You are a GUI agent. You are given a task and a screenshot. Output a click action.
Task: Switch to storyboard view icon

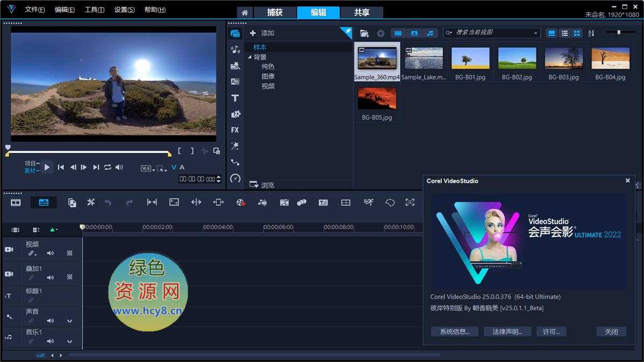(x=16, y=202)
